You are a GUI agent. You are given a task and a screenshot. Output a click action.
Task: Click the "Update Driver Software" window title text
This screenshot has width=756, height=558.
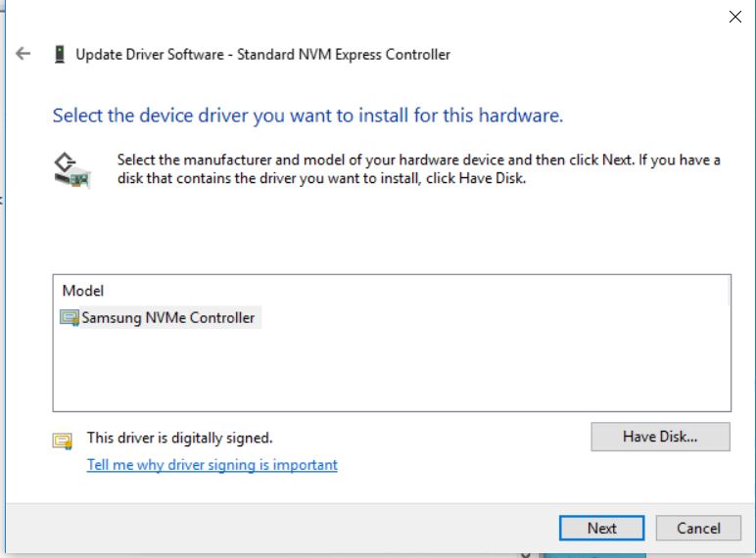(263, 55)
